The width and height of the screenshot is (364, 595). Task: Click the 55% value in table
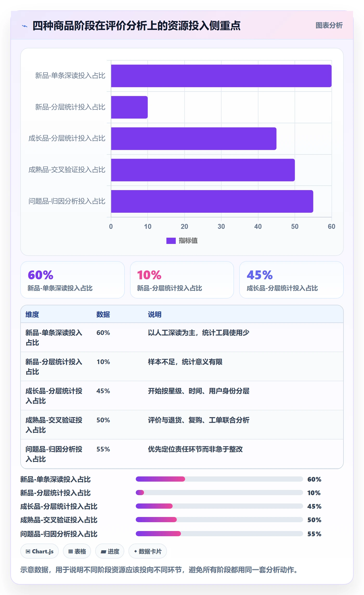[x=103, y=449]
